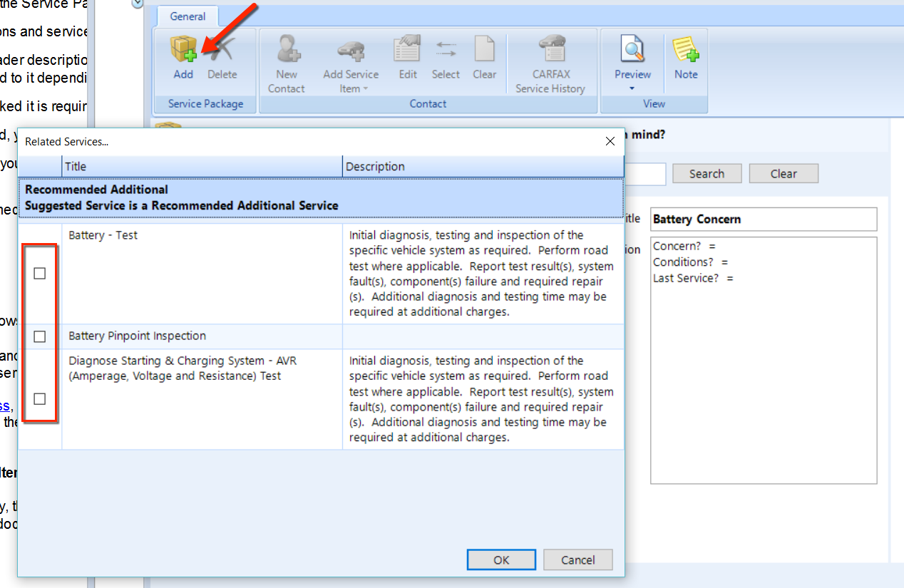Click the New Contact icon
Screen dimensions: 904x588
(x=287, y=51)
